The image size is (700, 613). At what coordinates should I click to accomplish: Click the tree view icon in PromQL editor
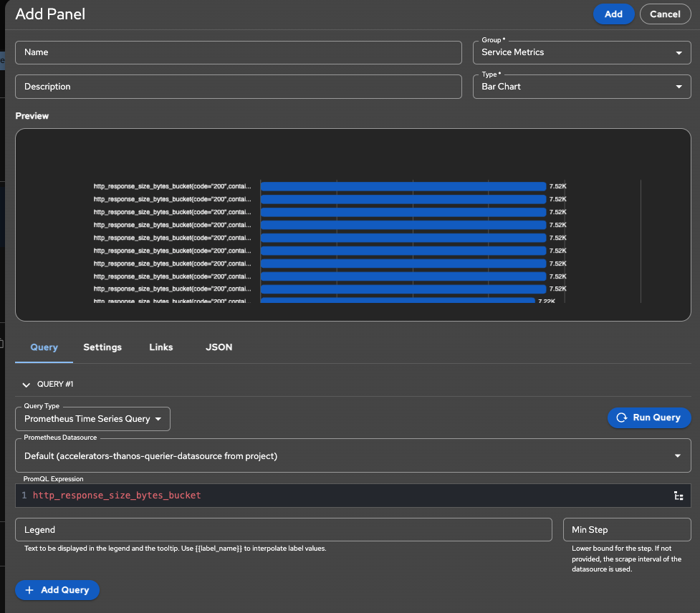678,496
